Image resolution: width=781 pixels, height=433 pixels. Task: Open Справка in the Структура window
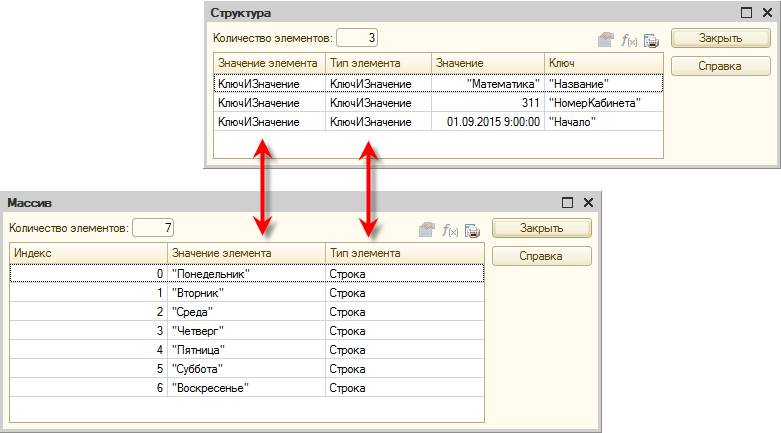[720, 66]
